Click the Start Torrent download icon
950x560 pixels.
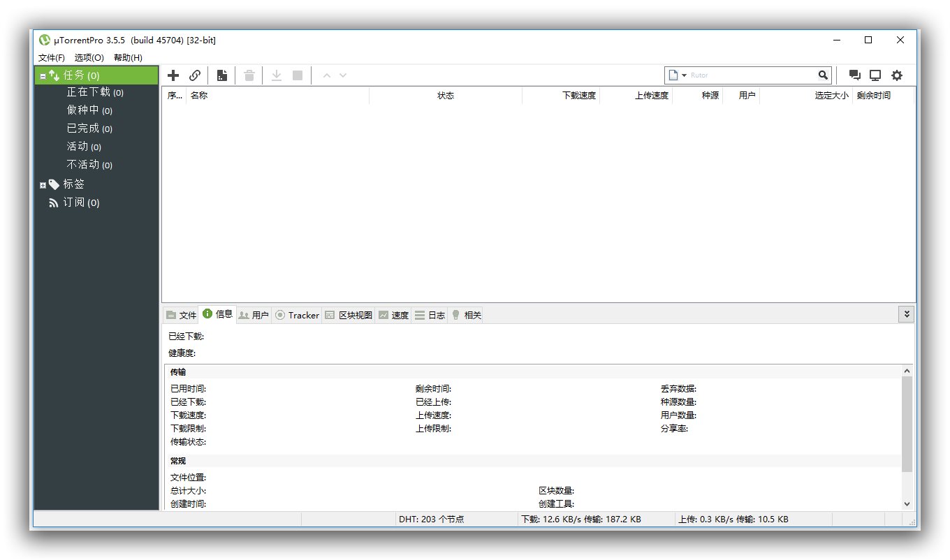click(276, 75)
